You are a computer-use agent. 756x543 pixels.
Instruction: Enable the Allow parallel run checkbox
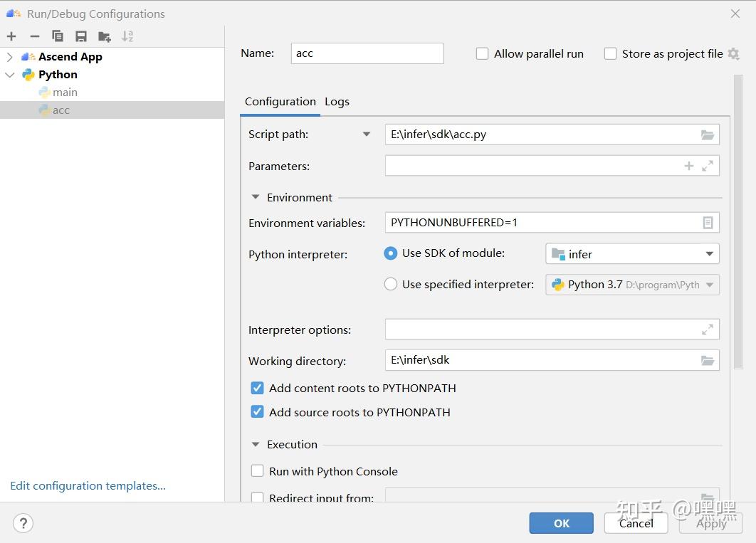(483, 54)
